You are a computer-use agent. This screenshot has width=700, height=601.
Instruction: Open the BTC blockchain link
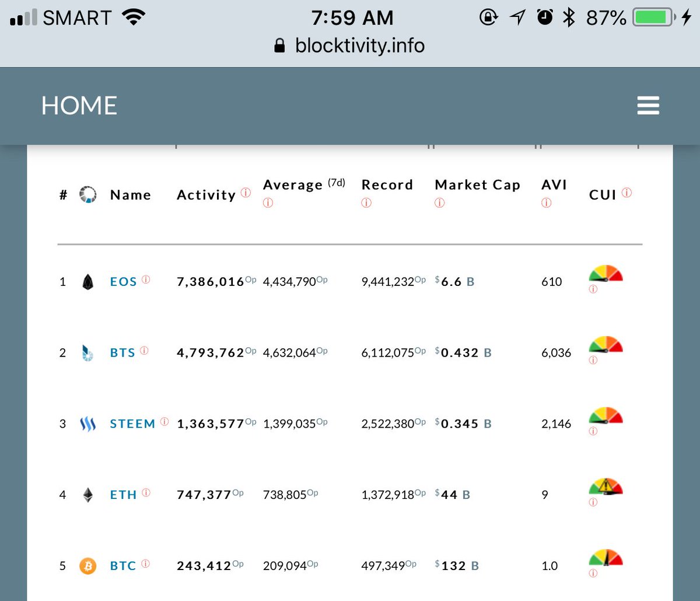click(x=123, y=566)
